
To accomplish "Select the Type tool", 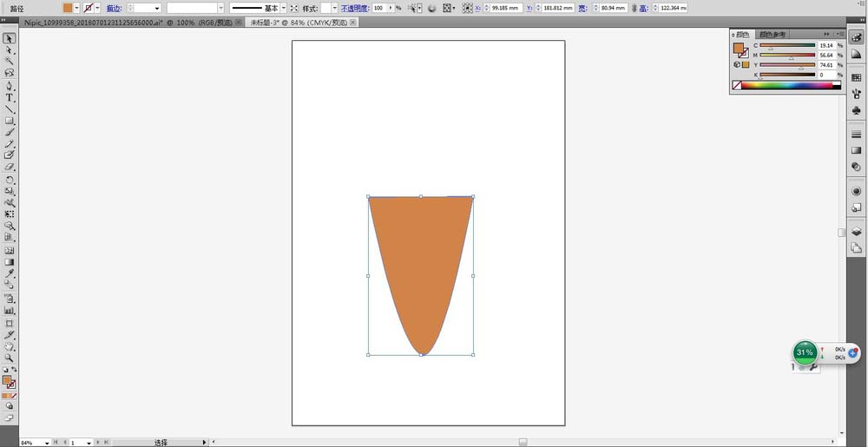I will [10, 97].
